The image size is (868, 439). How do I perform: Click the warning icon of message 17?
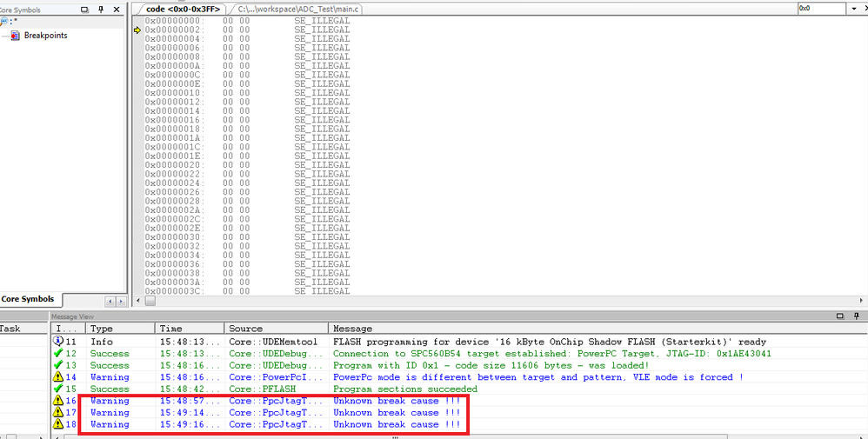point(58,412)
